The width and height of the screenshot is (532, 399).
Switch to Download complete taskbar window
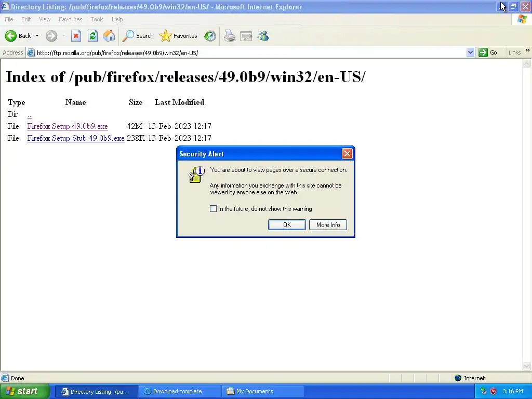coord(179,392)
